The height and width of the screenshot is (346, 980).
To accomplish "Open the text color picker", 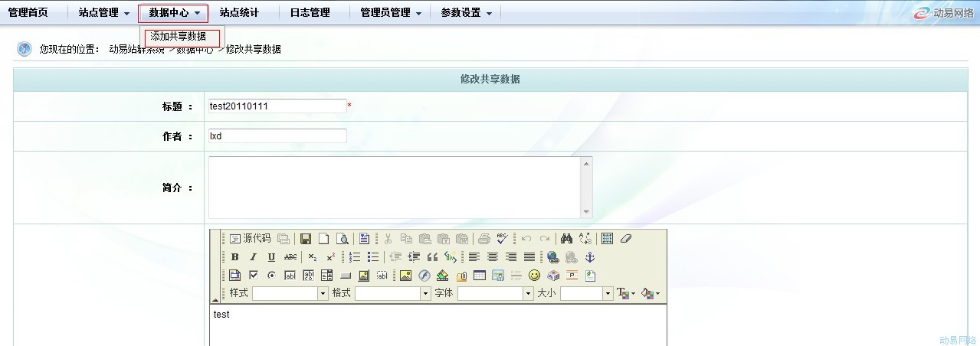I will [x=625, y=294].
